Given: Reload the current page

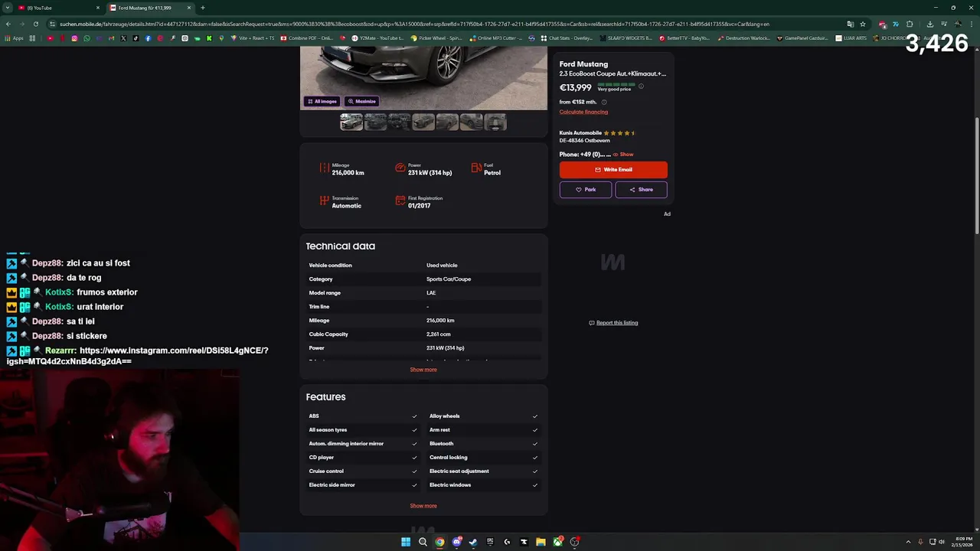Looking at the screenshot, I should point(36,24).
